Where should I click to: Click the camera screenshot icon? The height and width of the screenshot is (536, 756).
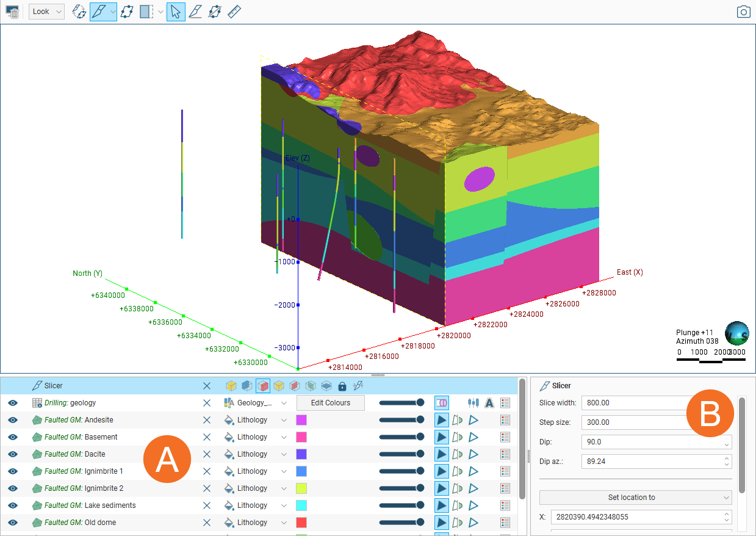(743, 12)
